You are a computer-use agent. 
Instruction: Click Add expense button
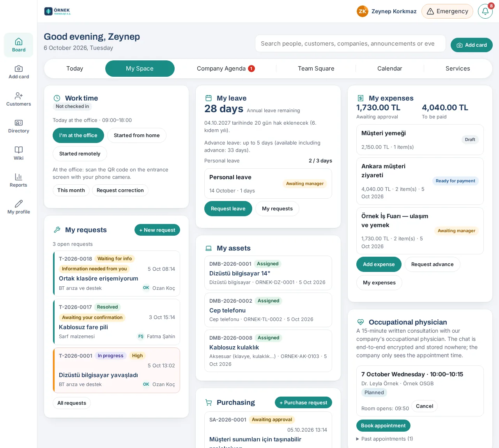click(379, 265)
